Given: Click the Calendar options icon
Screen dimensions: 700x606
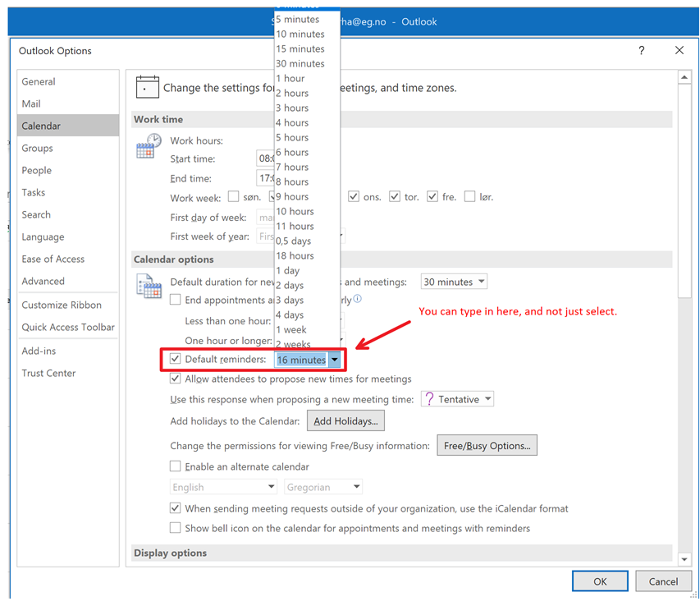Looking at the screenshot, I should [x=149, y=286].
